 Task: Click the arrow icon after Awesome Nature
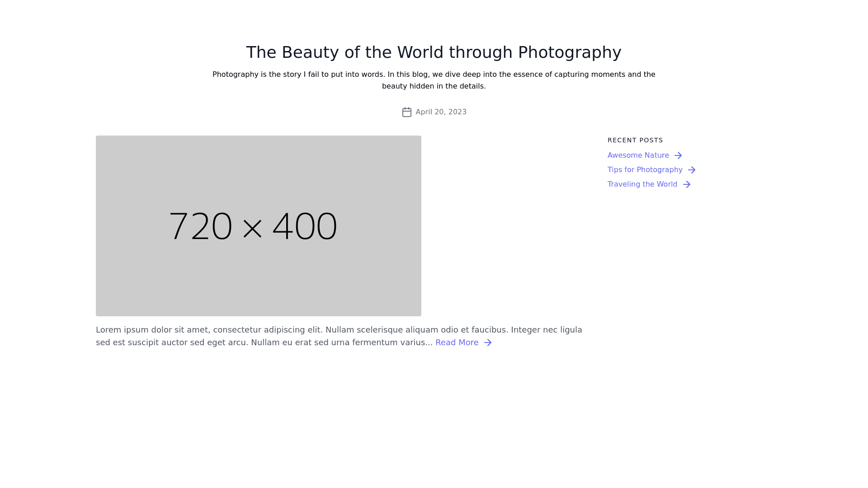click(x=678, y=155)
